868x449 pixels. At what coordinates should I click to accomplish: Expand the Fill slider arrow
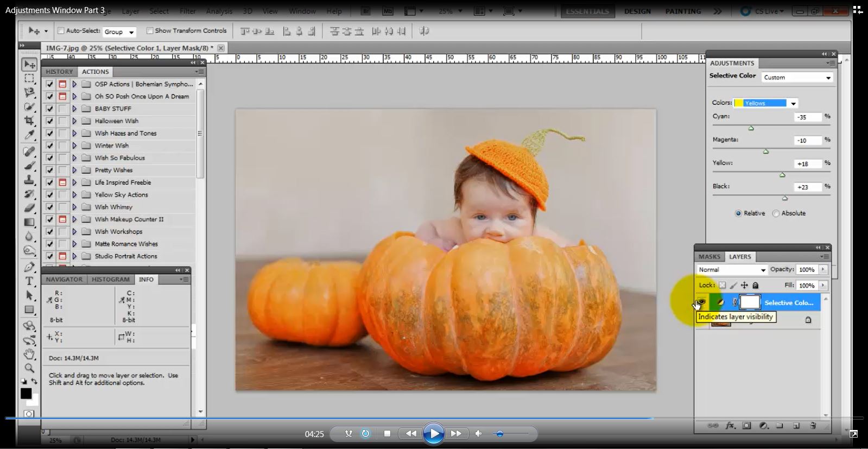[x=823, y=286]
